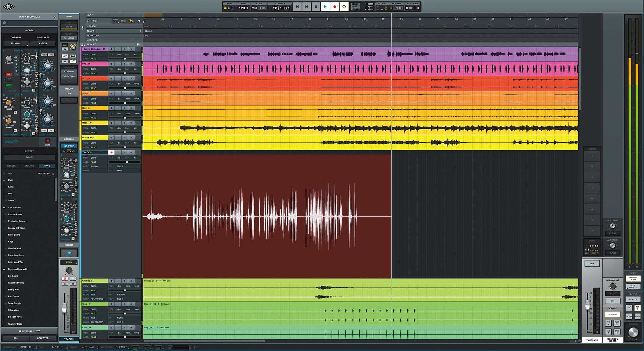Click the Save preset button
Viewport: 644px width, 351px height.
pos(47,166)
